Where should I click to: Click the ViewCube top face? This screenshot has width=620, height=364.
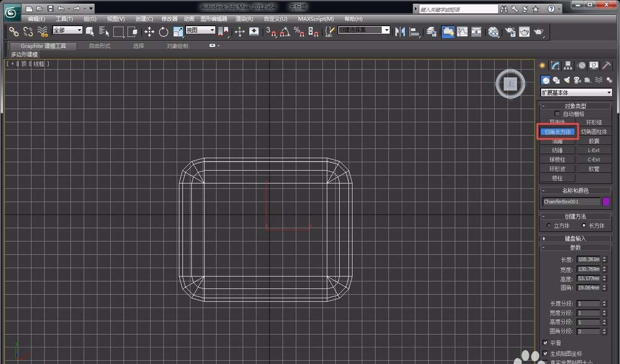point(510,83)
